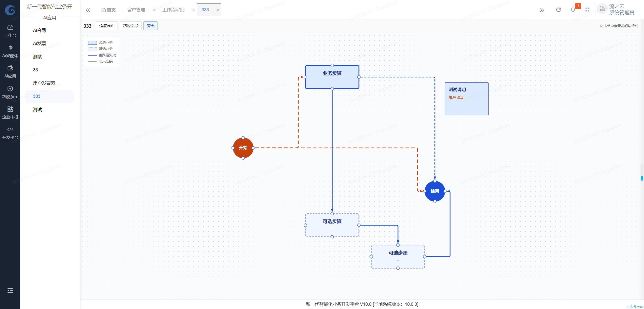644x309 pixels.
Task: Select the 结束 end node
Action: coord(435,191)
